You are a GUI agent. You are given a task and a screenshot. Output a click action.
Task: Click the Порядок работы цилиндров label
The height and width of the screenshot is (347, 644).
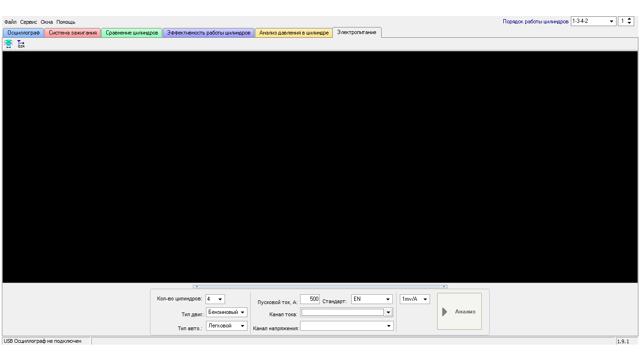[x=536, y=21]
